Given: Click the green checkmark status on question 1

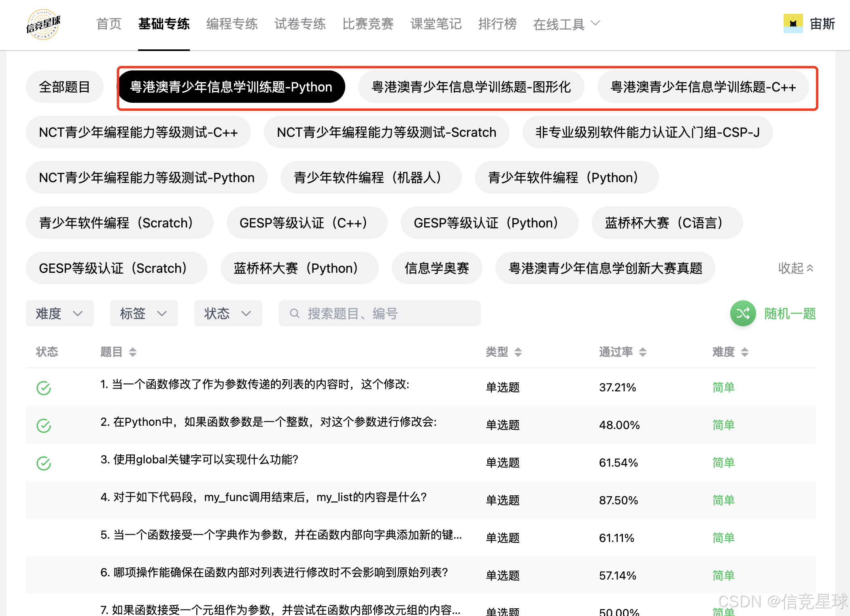Looking at the screenshot, I should (44, 388).
